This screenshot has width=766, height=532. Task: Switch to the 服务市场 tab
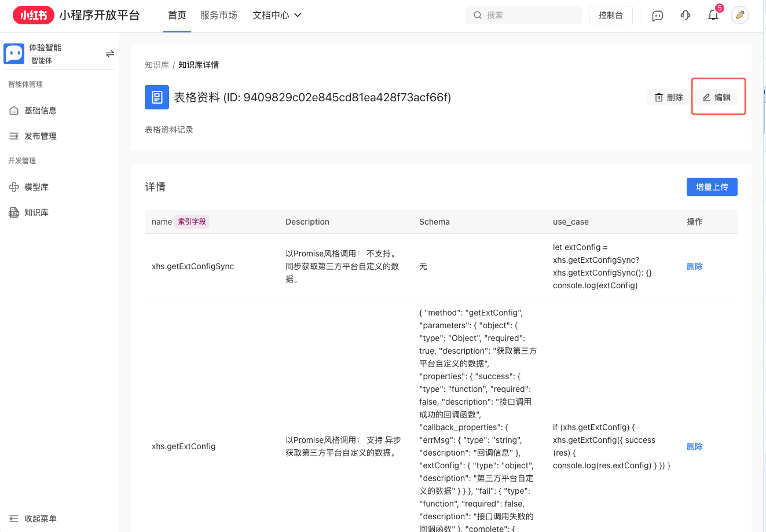[219, 16]
